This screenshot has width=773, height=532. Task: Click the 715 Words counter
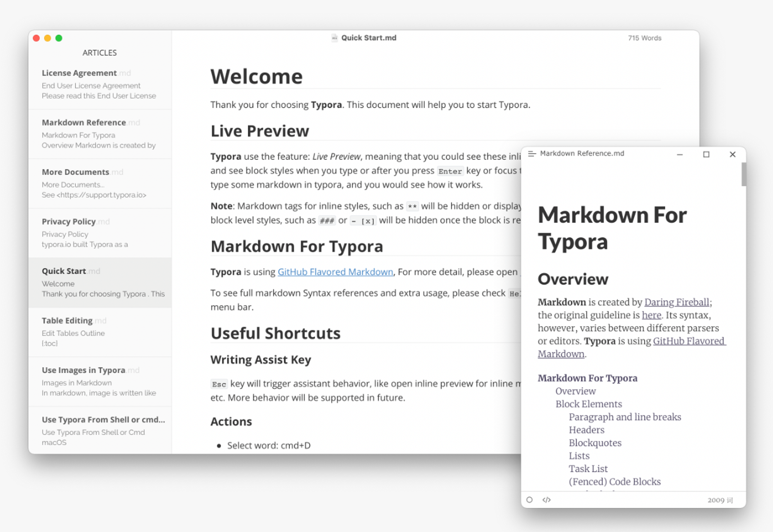[644, 38]
